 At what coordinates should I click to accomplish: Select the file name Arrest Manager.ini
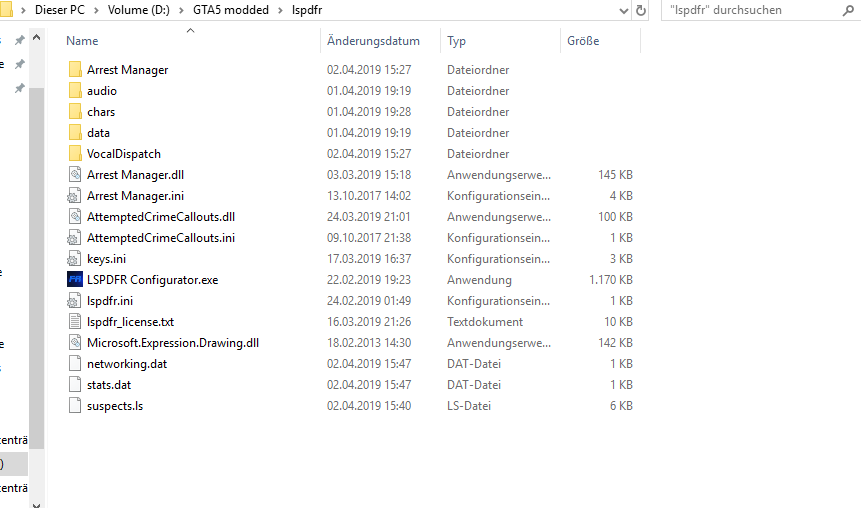pyautogui.click(x=136, y=196)
